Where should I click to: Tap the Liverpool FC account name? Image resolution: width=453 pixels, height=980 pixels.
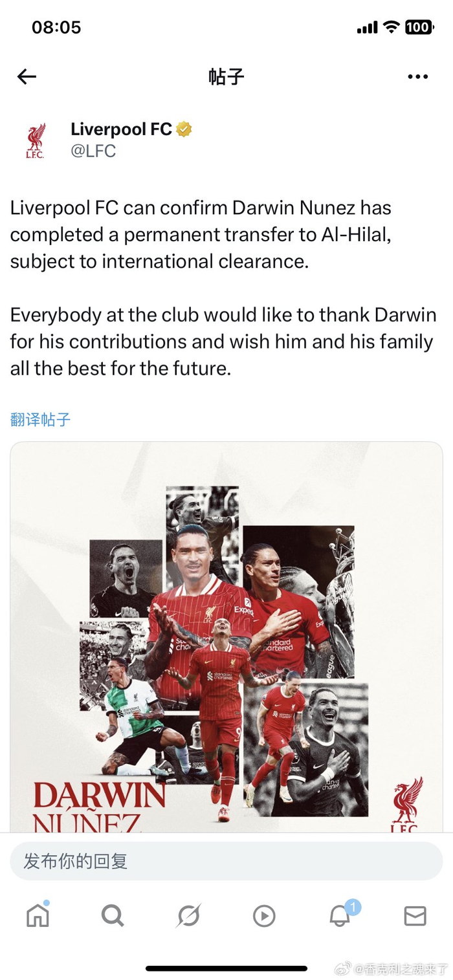click(121, 129)
